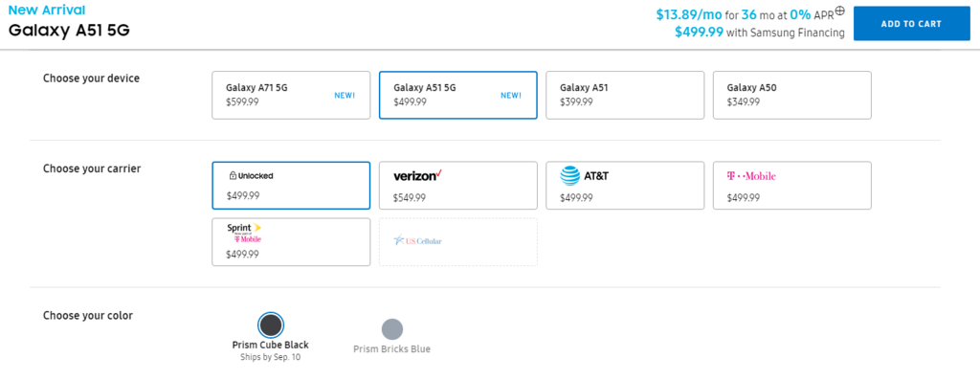Select the Prism Cube Black color swatch
980x380 pixels.
[271, 325]
